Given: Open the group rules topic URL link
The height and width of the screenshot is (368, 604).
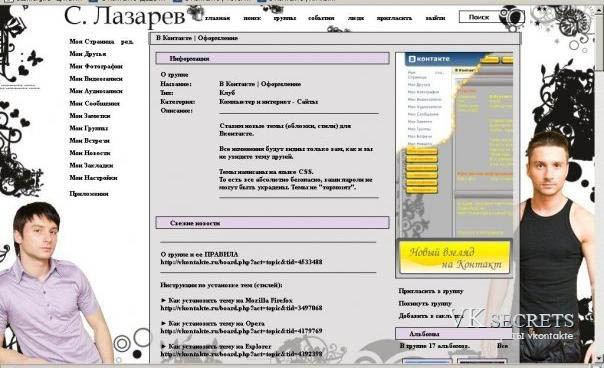Looking at the screenshot, I should click(241, 262).
